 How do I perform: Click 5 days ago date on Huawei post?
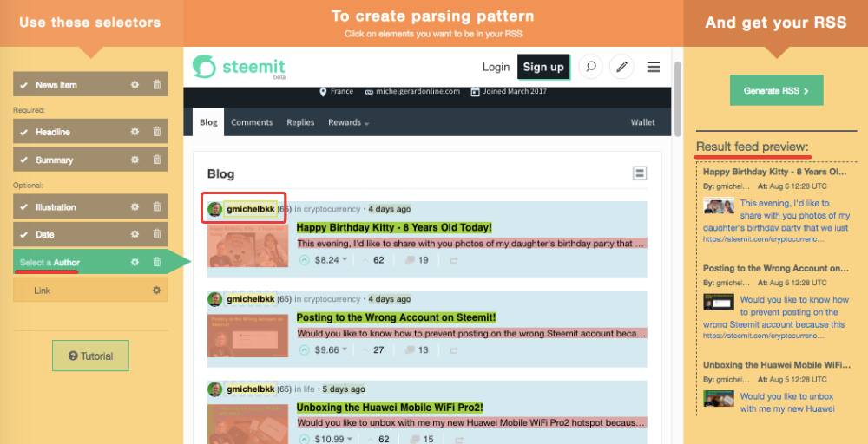click(343, 389)
